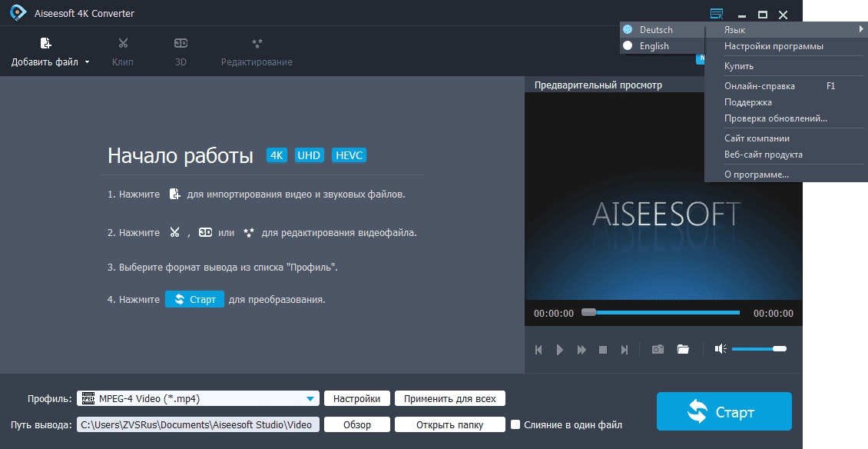Open the 3D settings tool
868x449 pixels.
(x=181, y=43)
